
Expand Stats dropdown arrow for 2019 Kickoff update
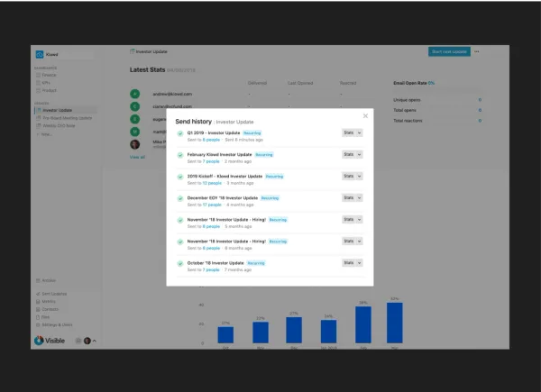(359, 177)
